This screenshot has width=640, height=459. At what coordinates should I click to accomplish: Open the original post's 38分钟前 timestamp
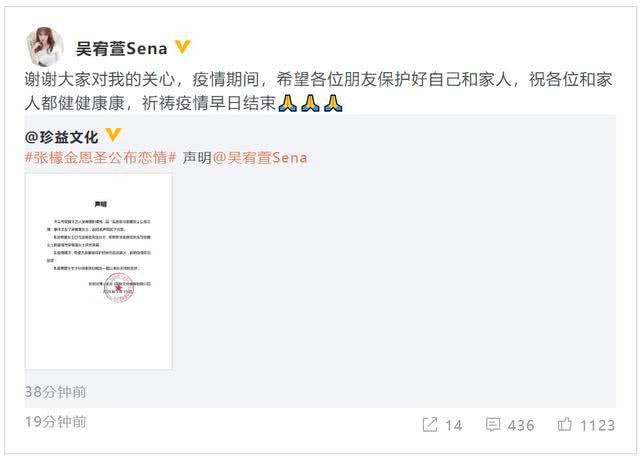pos(56,392)
